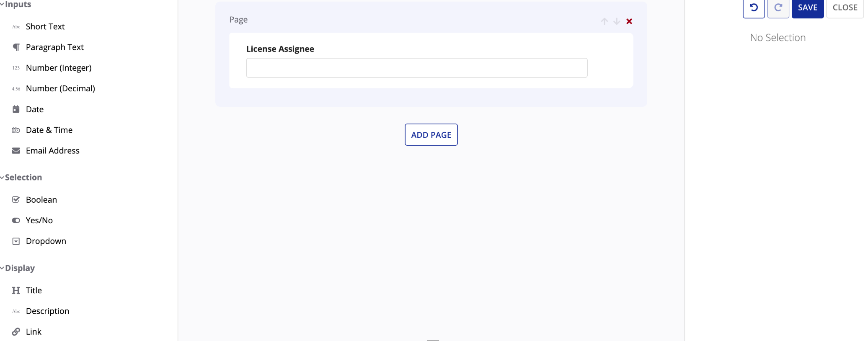Close the form editor
868x341 pixels.
[845, 8]
